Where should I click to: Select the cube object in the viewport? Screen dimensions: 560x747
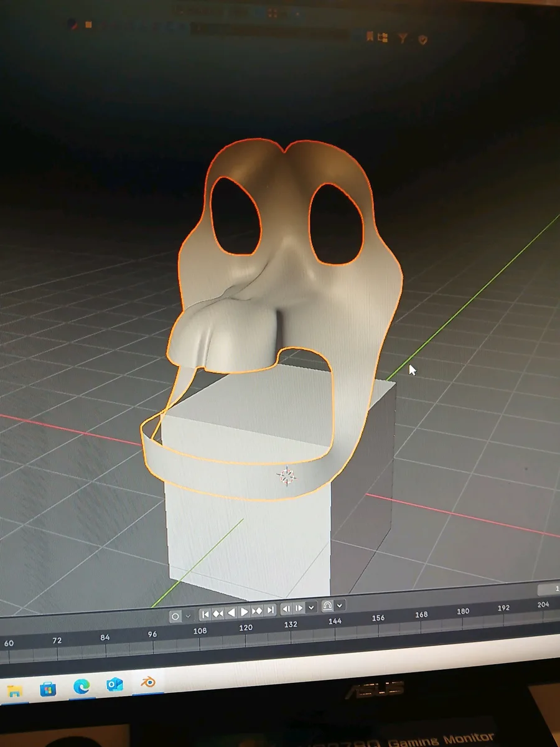(249, 535)
